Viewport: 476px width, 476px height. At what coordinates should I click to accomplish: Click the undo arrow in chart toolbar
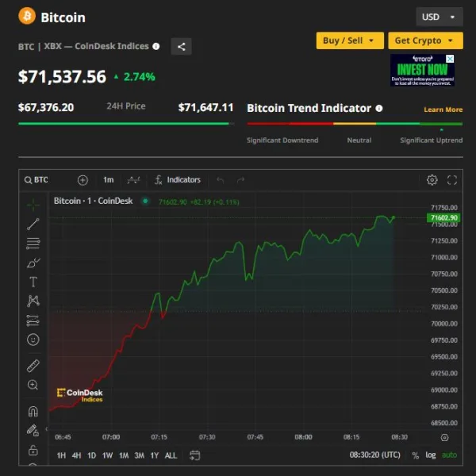[x=220, y=180]
